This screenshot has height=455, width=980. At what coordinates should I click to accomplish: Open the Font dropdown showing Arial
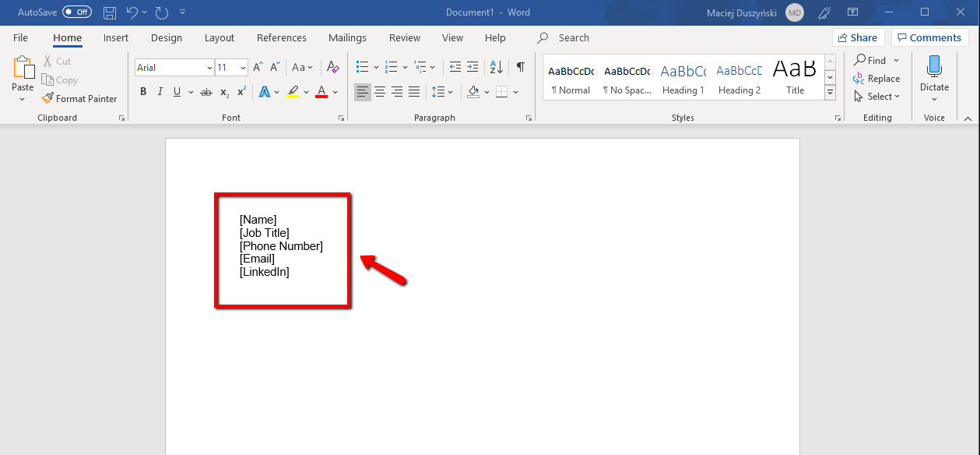[x=210, y=67]
